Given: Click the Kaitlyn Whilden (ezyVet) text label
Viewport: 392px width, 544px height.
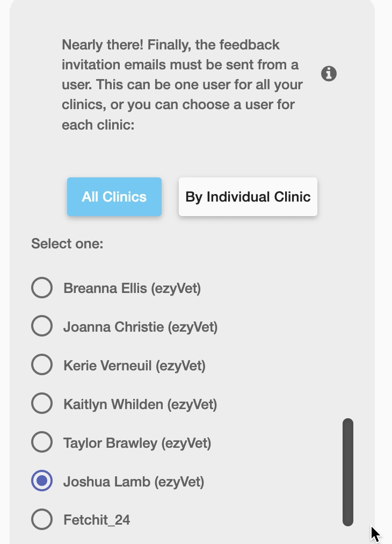Looking at the screenshot, I should coord(140,404).
